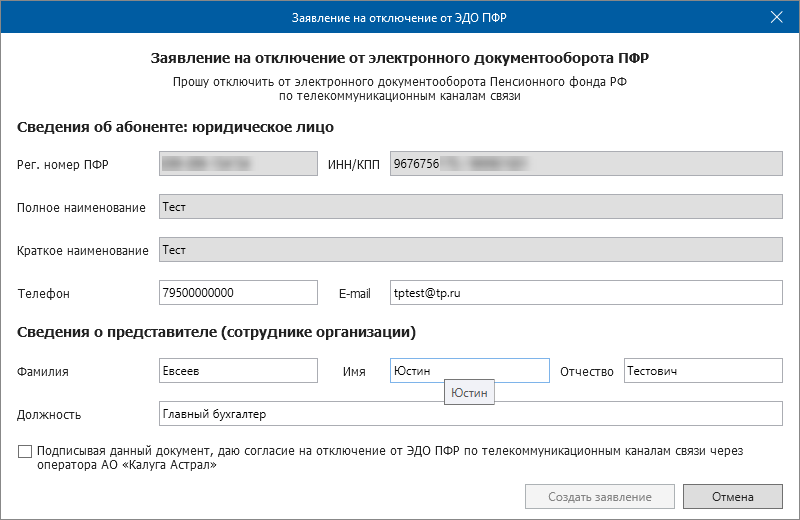Click the dialog title bar text
This screenshot has height=520, width=800.
[399, 17]
